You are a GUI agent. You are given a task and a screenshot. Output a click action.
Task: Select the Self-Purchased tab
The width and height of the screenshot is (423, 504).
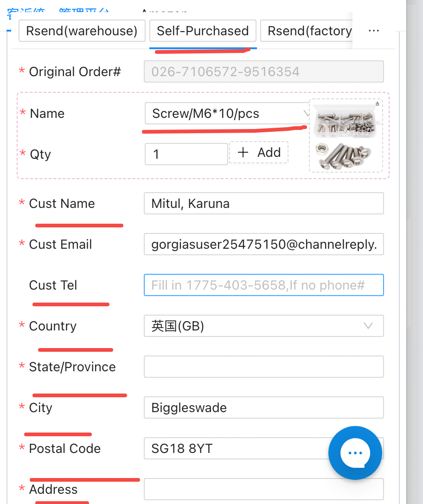click(203, 31)
